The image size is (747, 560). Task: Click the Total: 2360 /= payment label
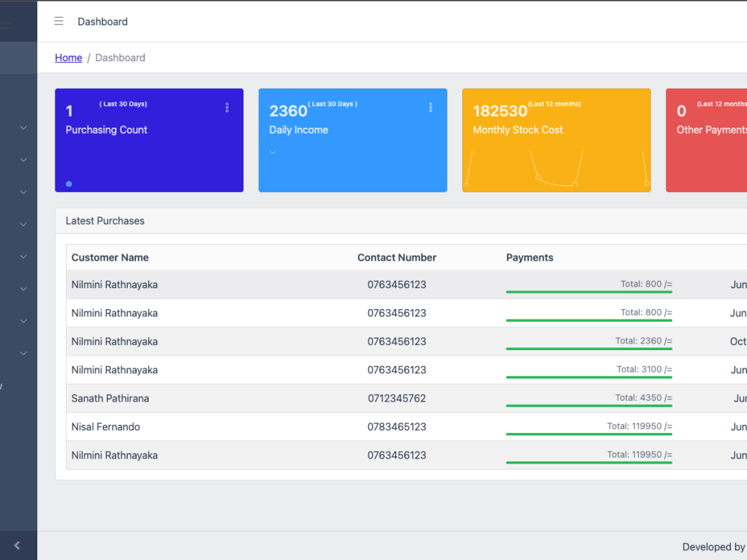pyautogui.click(x=644, y=341)
